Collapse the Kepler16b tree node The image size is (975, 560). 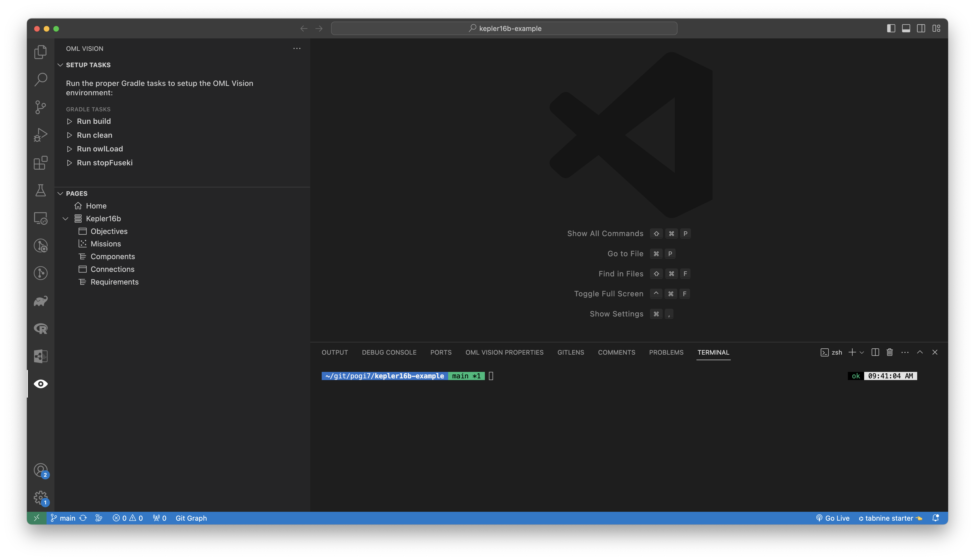(x=65, y=219)
